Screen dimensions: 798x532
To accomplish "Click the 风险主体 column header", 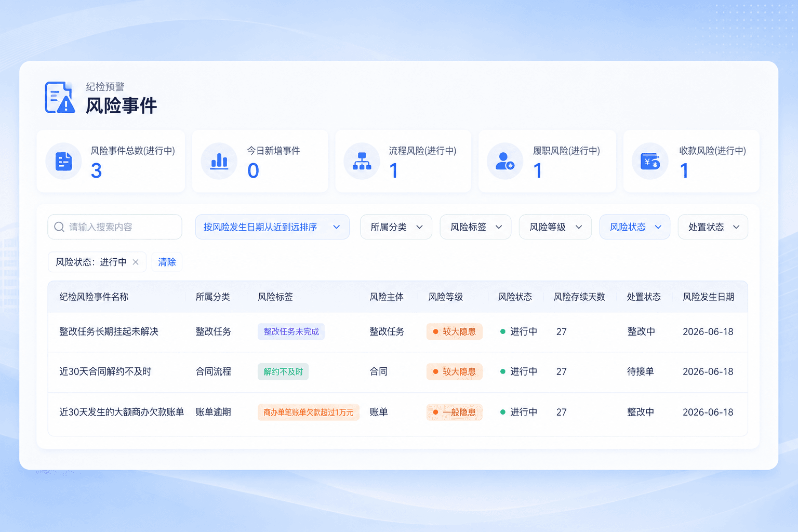I will point(387,297).
